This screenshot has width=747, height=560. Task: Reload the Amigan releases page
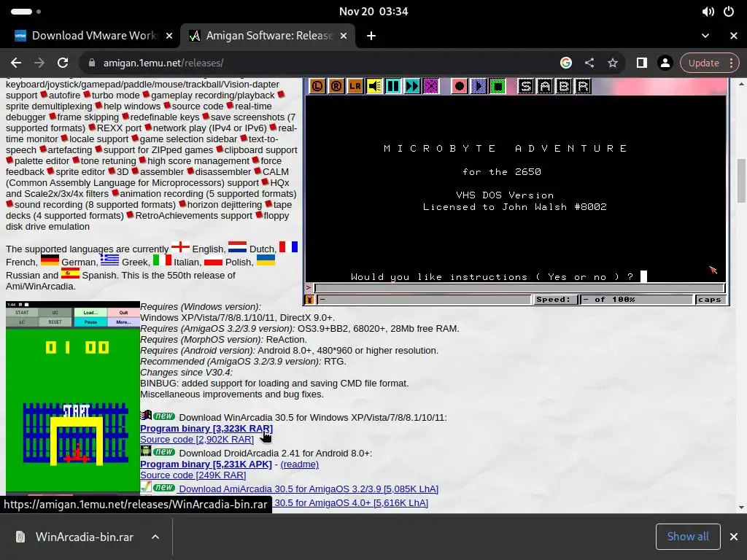tap(63, 63)
